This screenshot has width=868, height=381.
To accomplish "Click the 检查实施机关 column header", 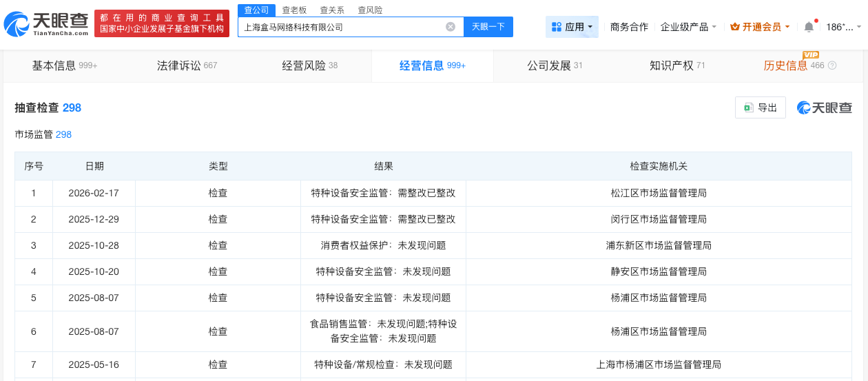I will pyautogui.click(x=659, y=166).
